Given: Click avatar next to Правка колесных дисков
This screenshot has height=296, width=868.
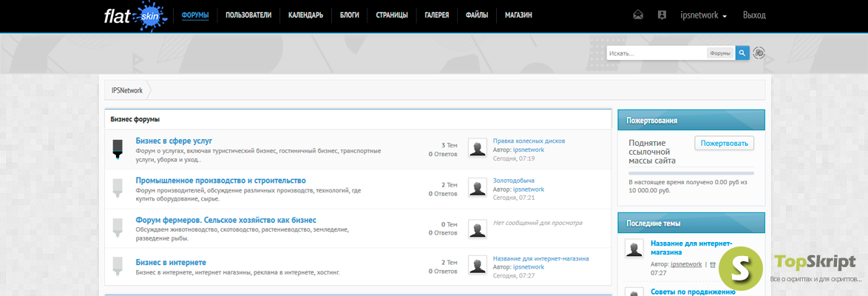Looking at the screenshot, I should pyautogui.click(x=477, y=148).
